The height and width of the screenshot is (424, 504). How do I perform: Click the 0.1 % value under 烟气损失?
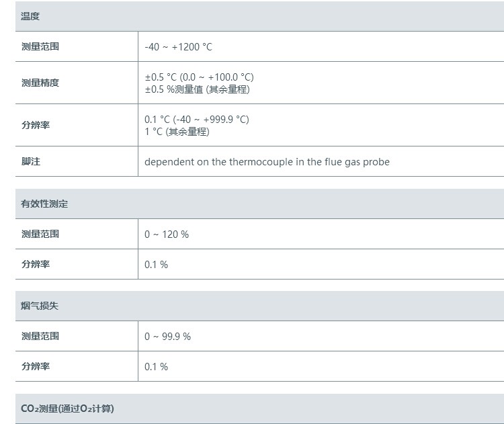click(156, 367)
